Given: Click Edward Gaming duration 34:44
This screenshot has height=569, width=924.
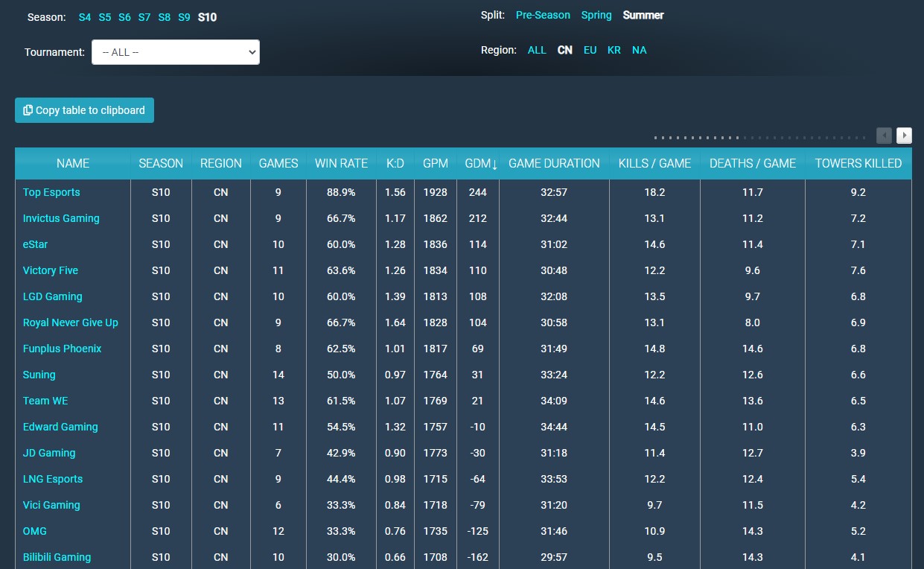Looking at the screenshot, I should (554, 427).
